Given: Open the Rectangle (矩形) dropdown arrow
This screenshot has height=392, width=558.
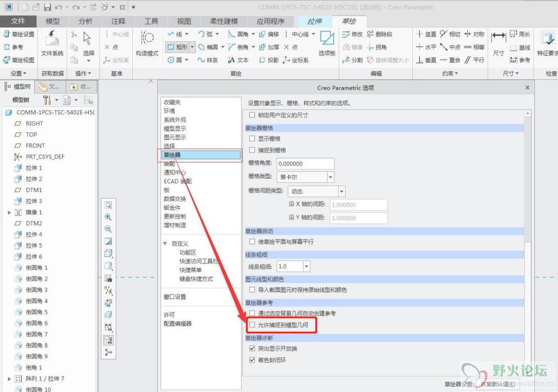Looking at the screenshot, I should point(192,47).
